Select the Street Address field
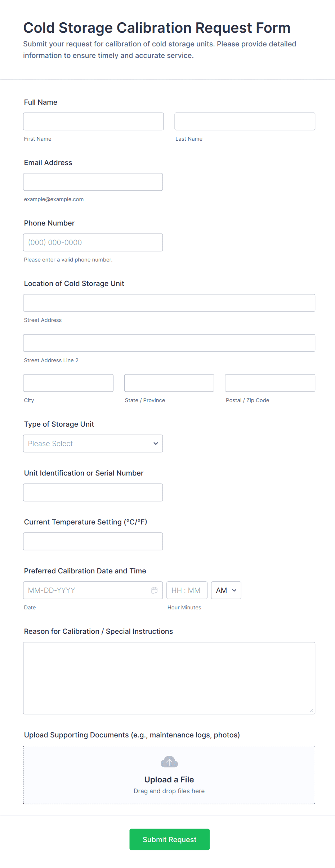This screenshot has width=335, height=868. [169, 303]
